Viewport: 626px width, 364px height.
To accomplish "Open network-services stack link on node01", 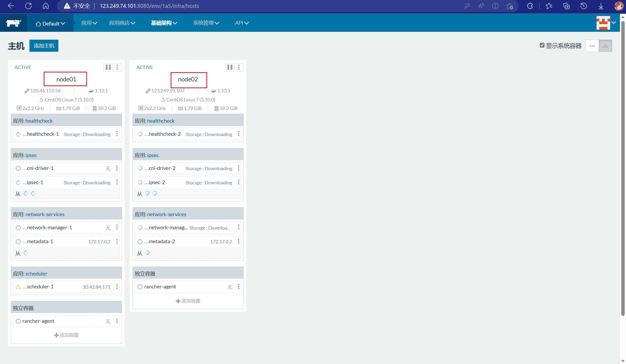I will pyautogui.click(x=45, y=214).
